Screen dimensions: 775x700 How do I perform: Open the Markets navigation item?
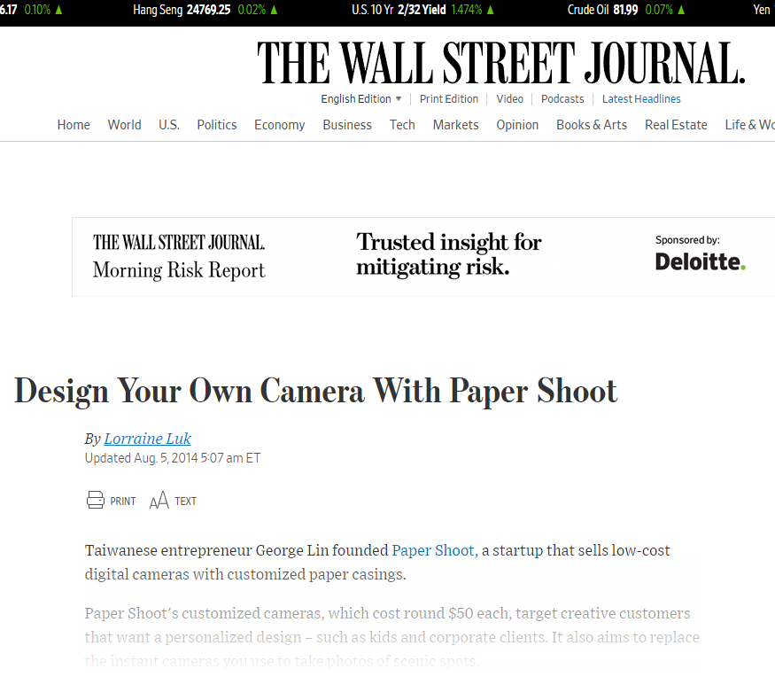(x=455, y=125)
